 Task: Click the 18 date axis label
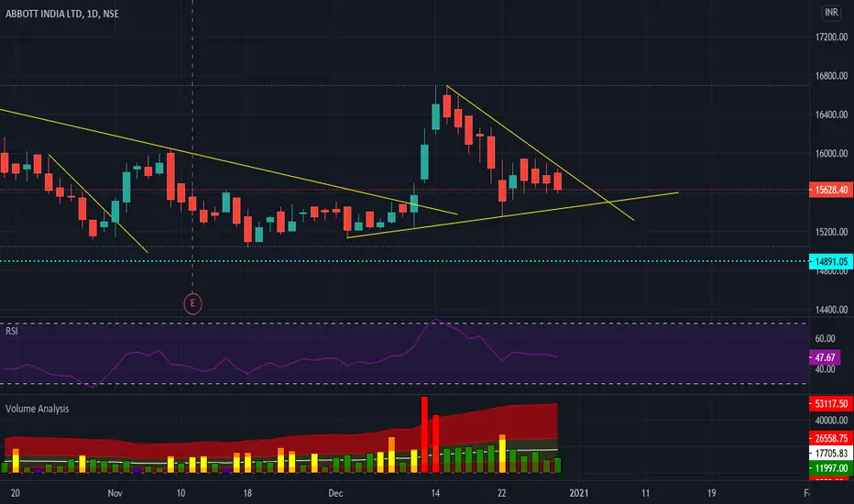[247, 493]
